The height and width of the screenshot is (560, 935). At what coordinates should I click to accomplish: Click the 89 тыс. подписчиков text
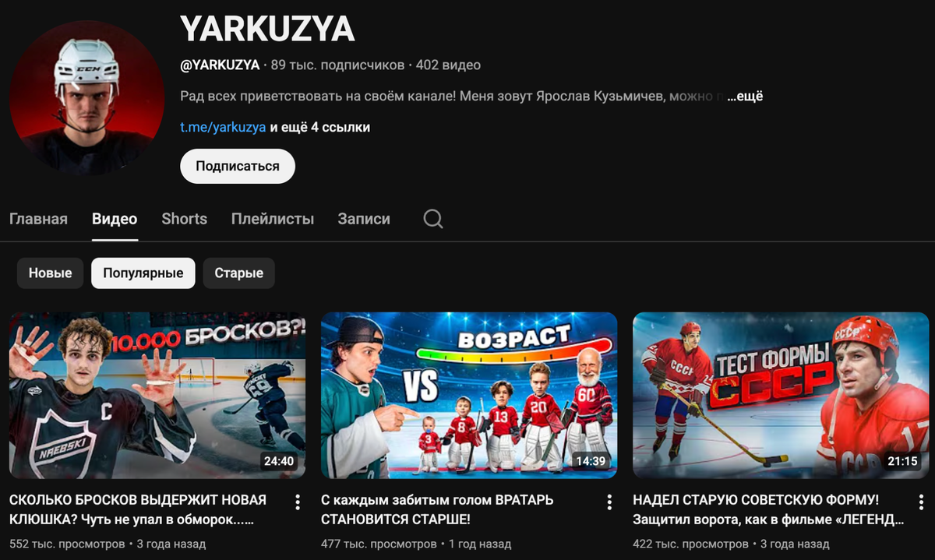click(338, 65)
